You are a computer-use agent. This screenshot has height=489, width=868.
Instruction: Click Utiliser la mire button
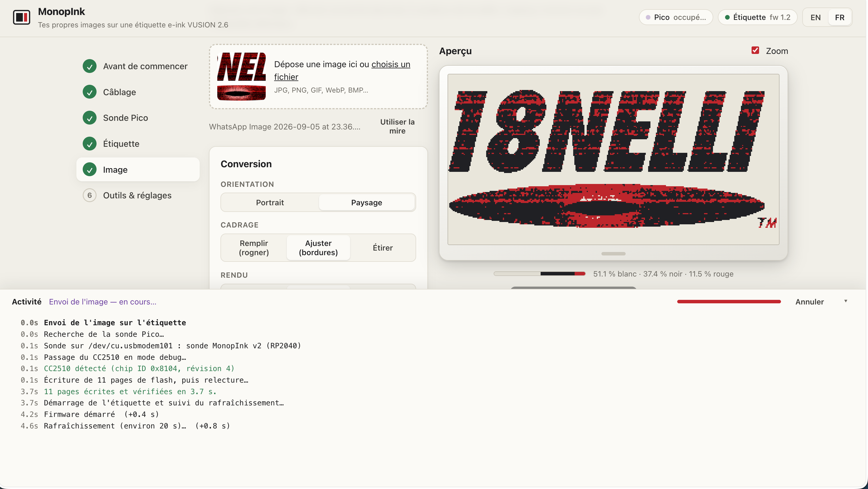coord(397,127)
